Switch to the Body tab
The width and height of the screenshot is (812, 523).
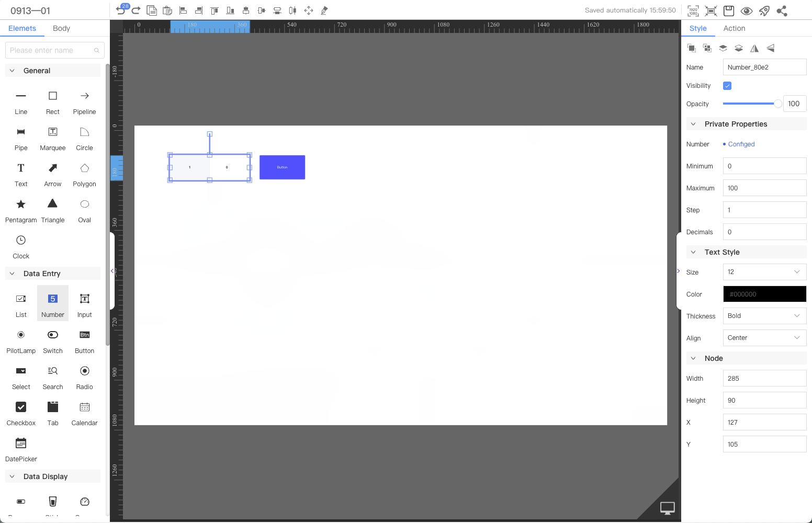point(61,28)
